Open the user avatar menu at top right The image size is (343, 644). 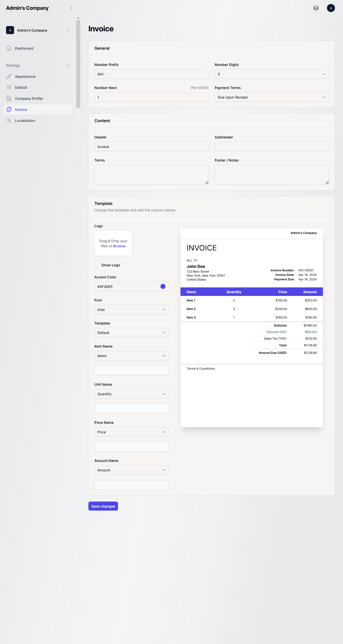[x=331, y=8]
